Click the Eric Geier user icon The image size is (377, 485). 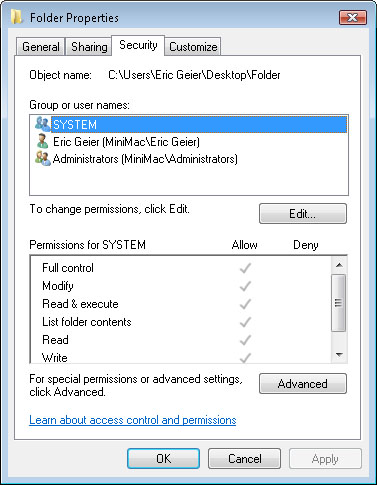tap(42, 141)
